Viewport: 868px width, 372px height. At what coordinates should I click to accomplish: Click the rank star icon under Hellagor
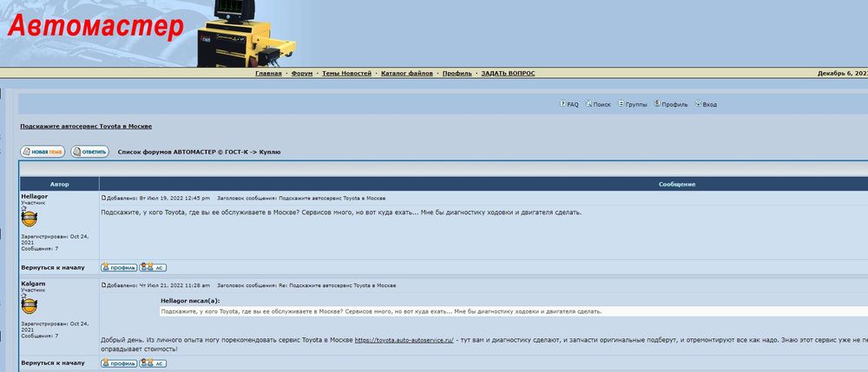23,208
